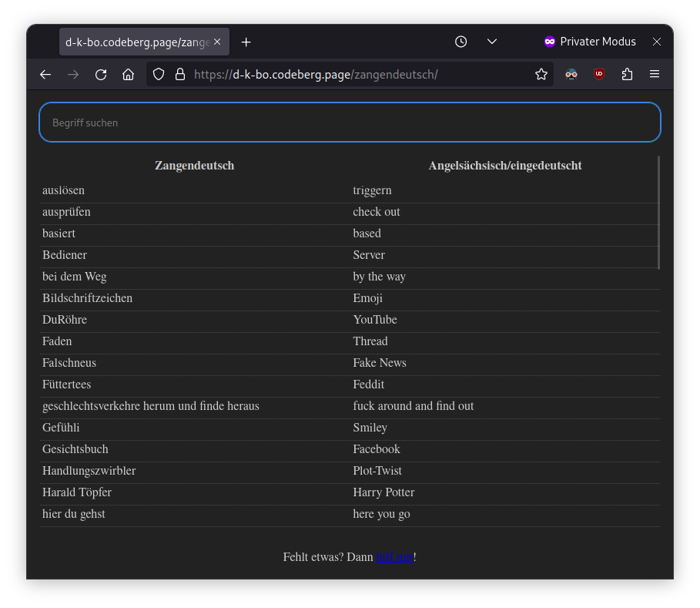Screen dimensions: 700x608
Task: Click the Privater Modus indicator
Action: [590, 42]
